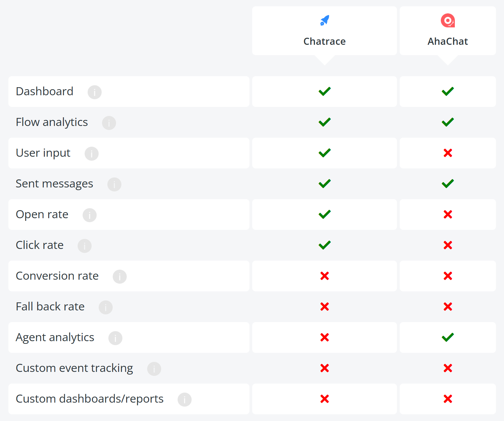Select the Chatrace column header
504x421 pixels.
[x=324, y=31]
